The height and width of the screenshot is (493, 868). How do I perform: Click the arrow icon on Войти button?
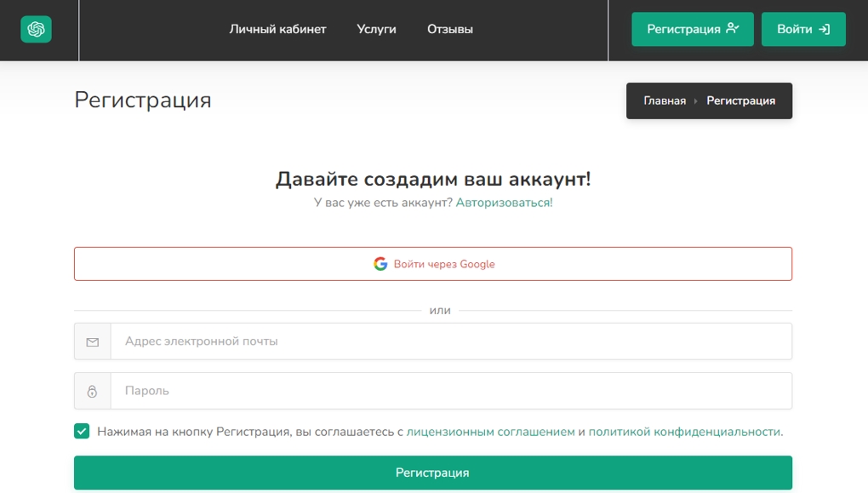825,29
